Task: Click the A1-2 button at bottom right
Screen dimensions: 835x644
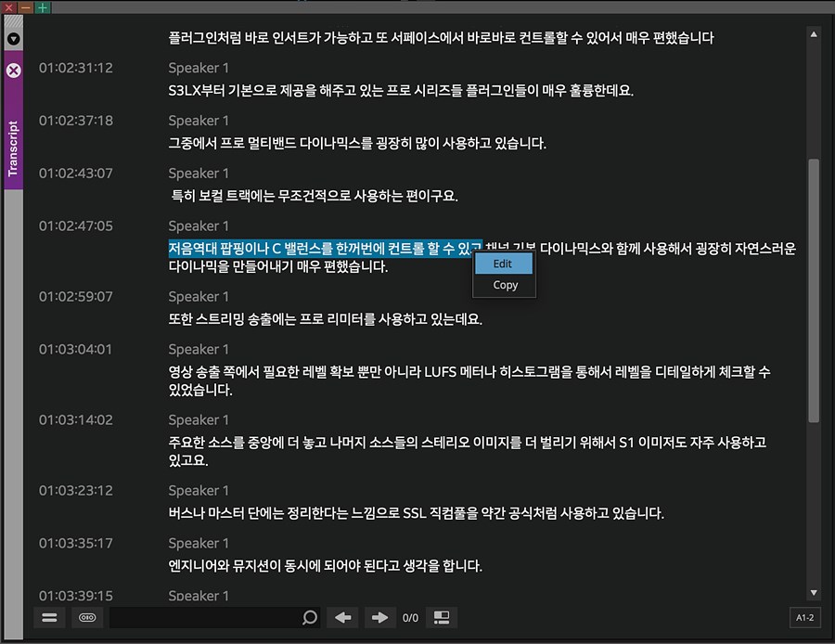Action: pos(805,617)
